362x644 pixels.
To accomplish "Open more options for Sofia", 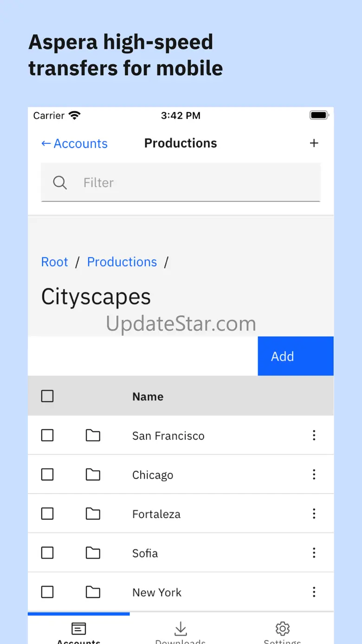I will [314, 553].
